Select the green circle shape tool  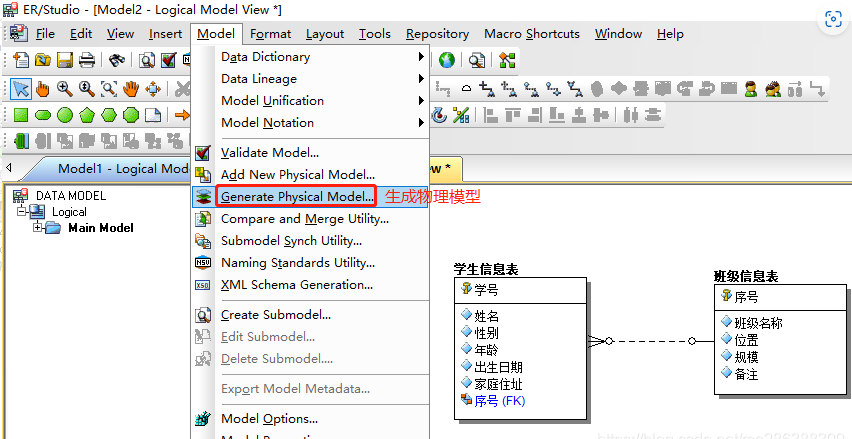[x=65, y=115]
